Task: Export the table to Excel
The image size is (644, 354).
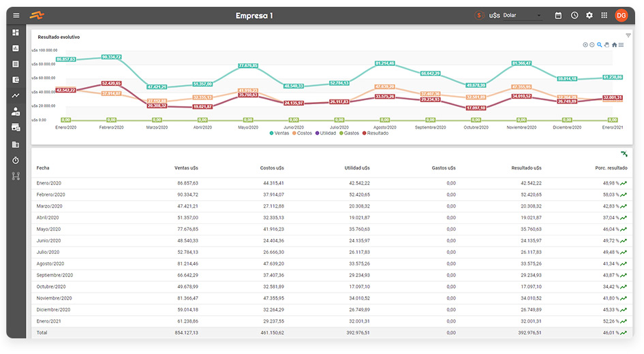Action: [624, 154]
